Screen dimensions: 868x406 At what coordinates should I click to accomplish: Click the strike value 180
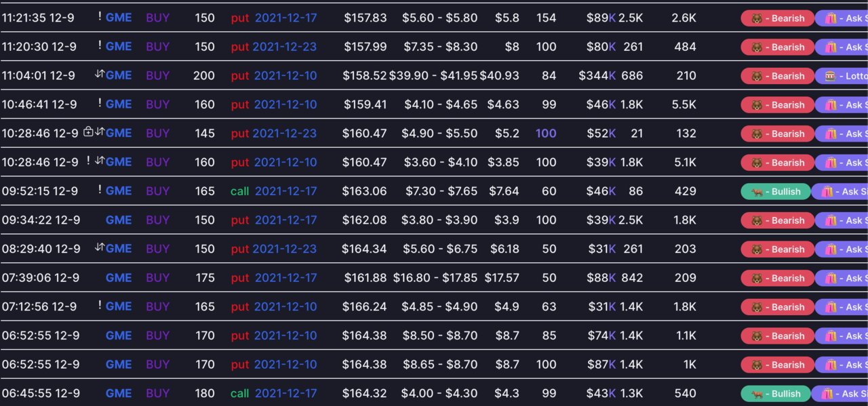(x=205, y=393)
